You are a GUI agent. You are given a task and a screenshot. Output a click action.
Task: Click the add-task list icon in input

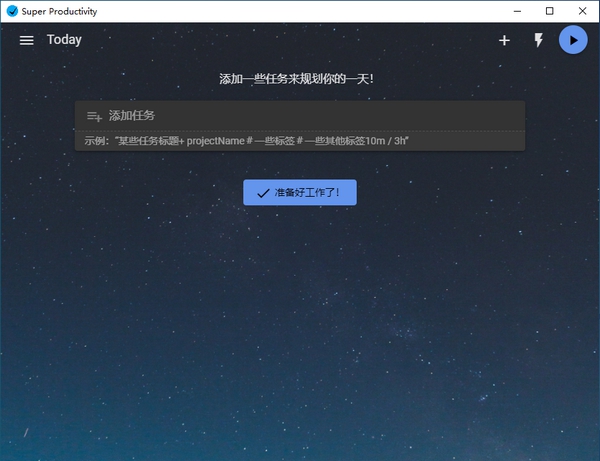94,116
